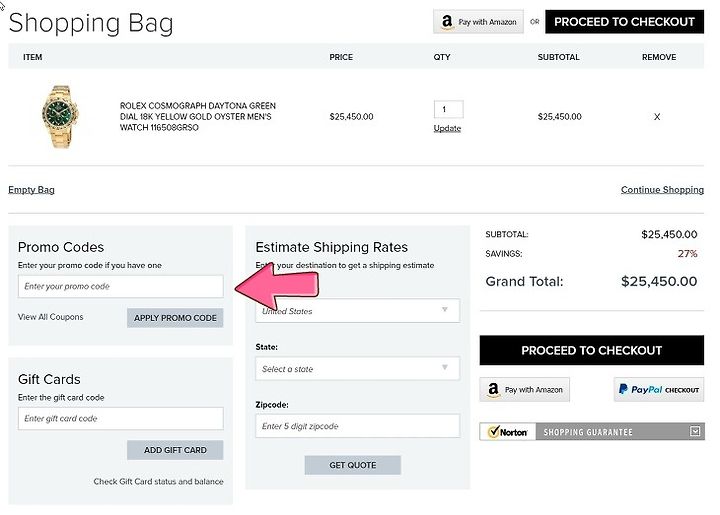Click the SUBTOTAL column header

(x=558, y=57)
